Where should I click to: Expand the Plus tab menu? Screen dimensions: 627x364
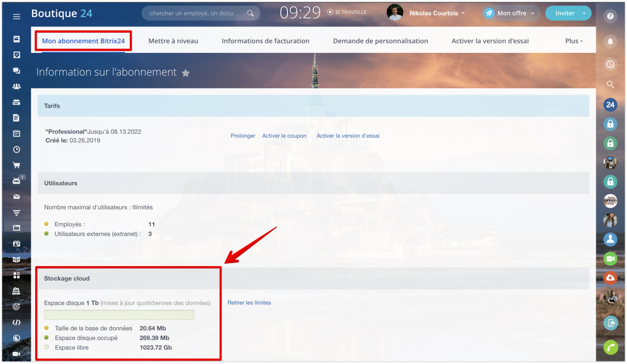click(574, 41)
